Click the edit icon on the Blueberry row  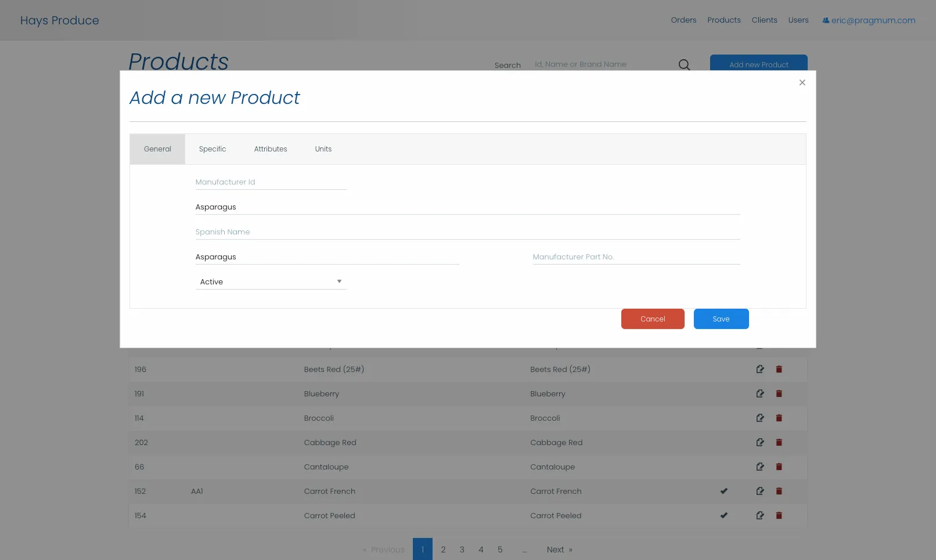click(x=760, y=393)
